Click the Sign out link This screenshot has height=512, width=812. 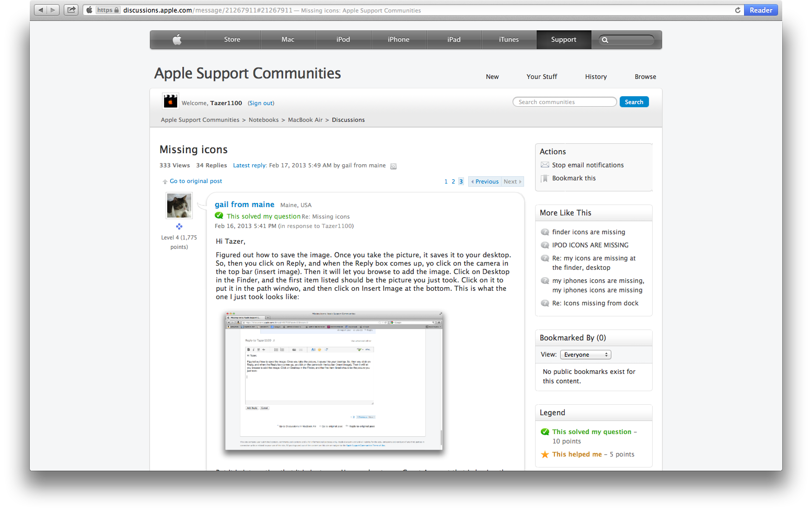click(x=261, y=104)
